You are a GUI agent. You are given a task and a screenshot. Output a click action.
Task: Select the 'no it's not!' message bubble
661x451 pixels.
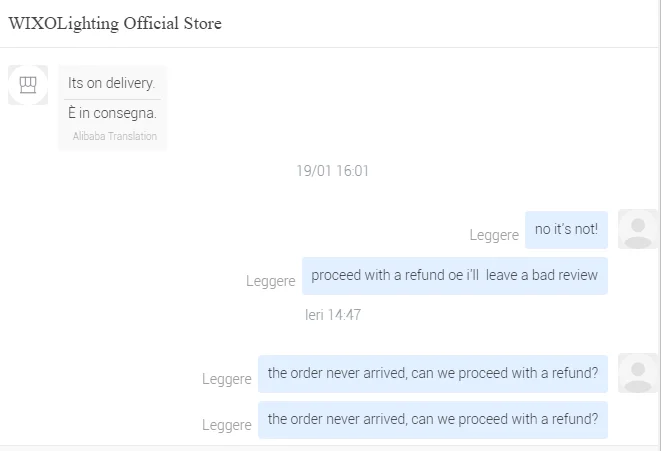[x=566, y=229]
